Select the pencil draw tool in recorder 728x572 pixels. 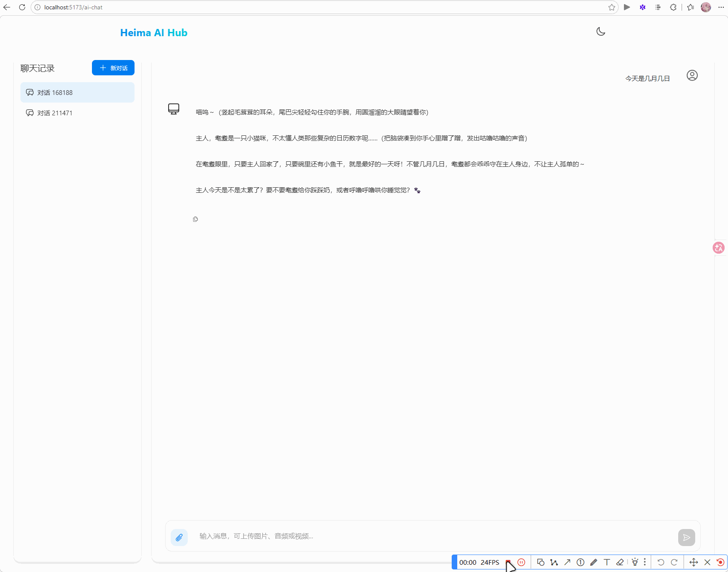[593, 562]
